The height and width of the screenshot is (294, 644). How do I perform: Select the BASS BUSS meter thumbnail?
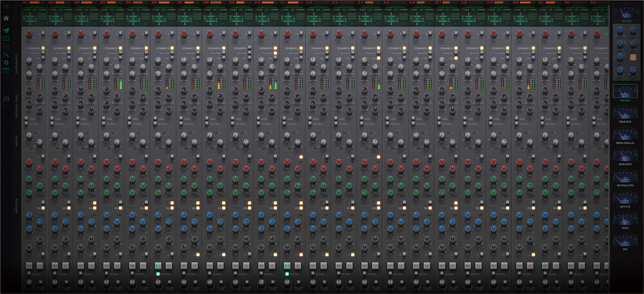pos(625,155)
